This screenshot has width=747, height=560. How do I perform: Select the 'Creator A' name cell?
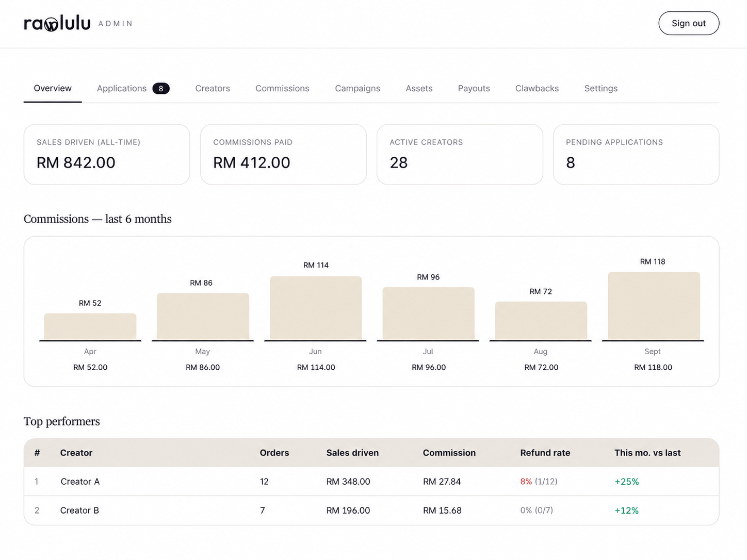pyautogui.click(x=80, y=482)
